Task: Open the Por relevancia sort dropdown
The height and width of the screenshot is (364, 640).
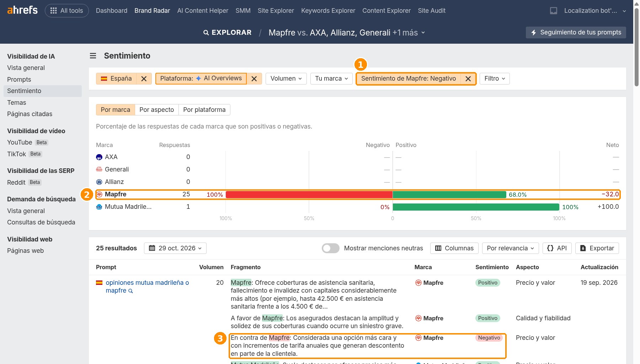Action: point(510,248)
